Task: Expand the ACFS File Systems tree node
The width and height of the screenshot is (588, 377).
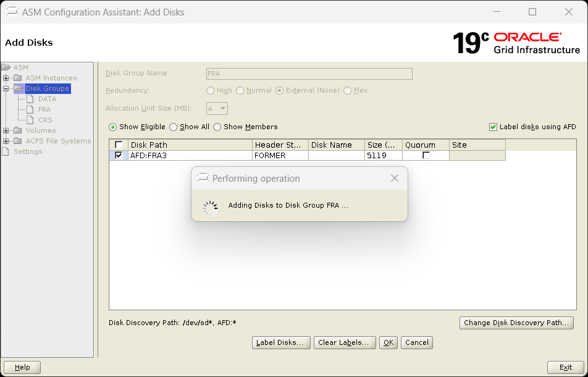Action: 6,141
